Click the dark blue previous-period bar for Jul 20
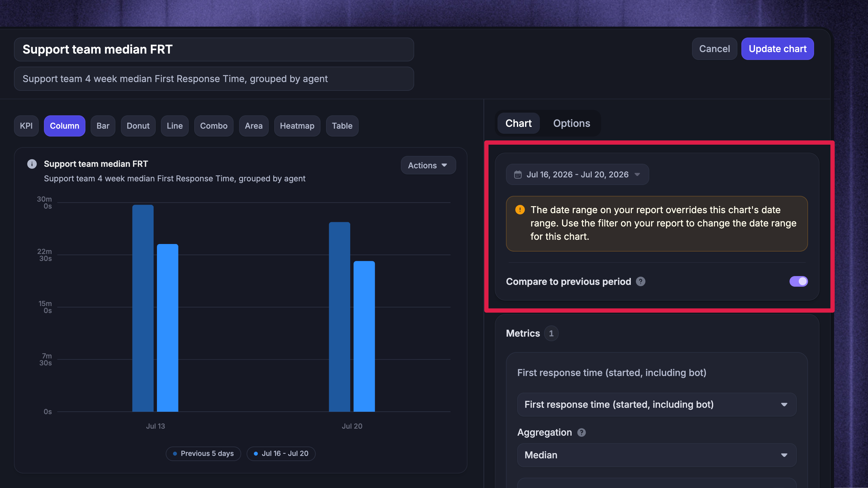Screen dimensions: 868x488 (x=339, y=317)
